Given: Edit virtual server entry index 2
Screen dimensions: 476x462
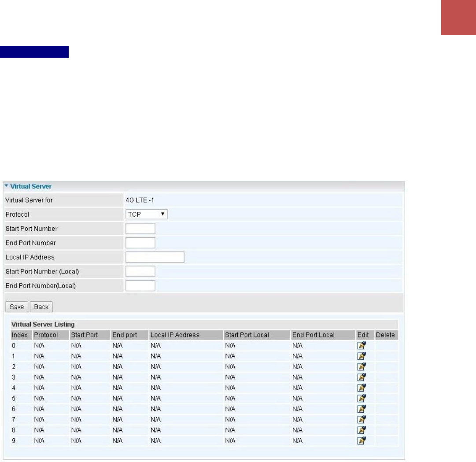Looking at the screenshot, I should coord(361,367).
